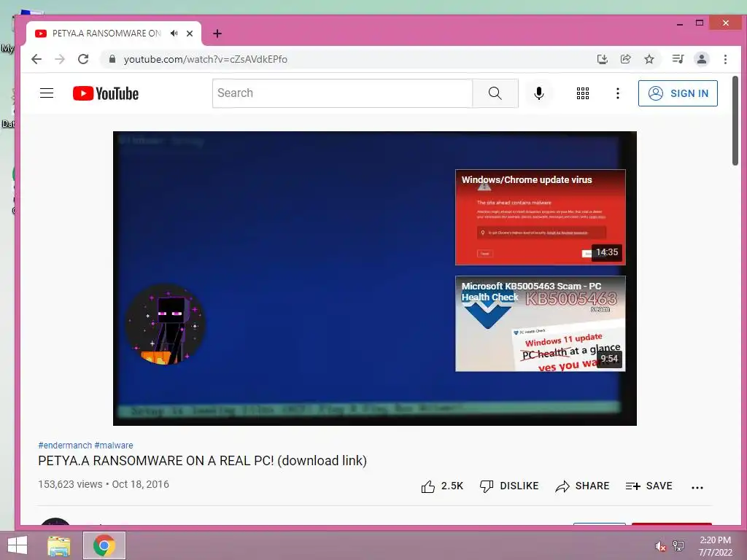Mute the tab via speaker icon

(x=174, y=34)
